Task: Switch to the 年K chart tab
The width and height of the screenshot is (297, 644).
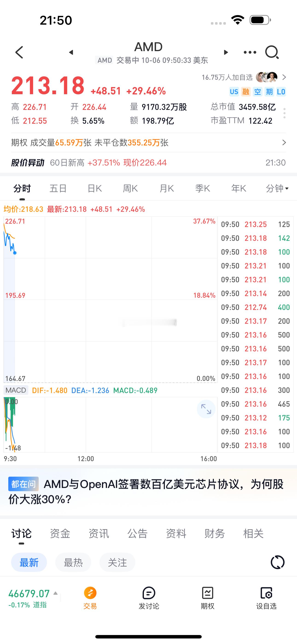Action: 239,188
